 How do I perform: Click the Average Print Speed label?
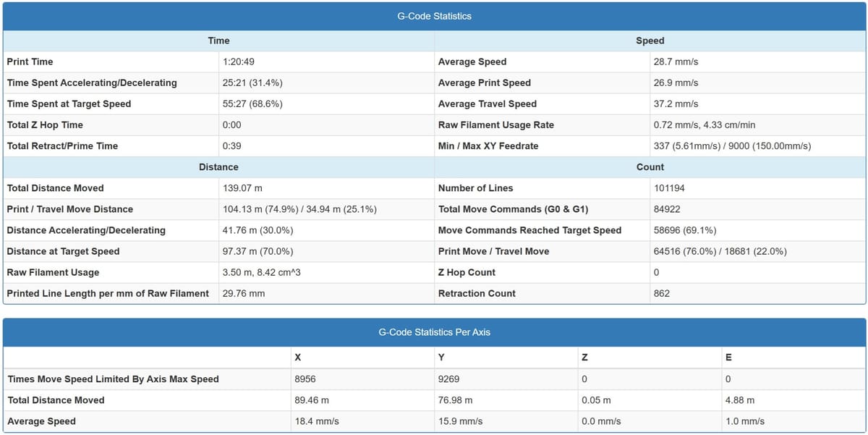click(485, 83)
